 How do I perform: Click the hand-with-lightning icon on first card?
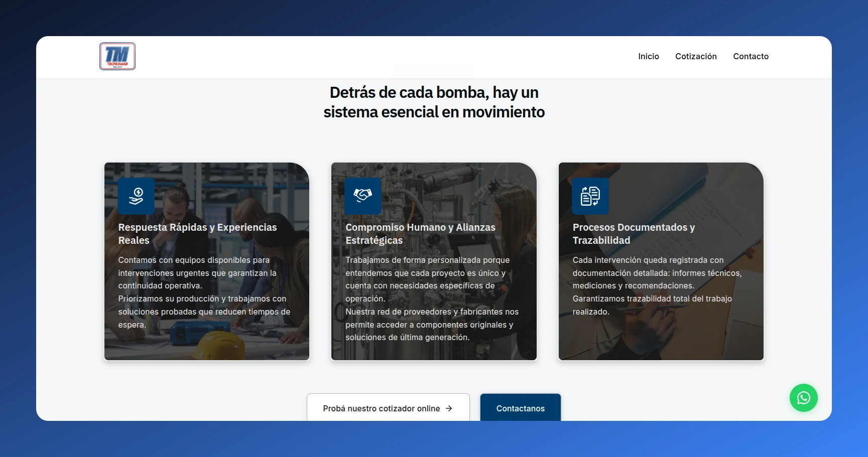click(136, 196)
